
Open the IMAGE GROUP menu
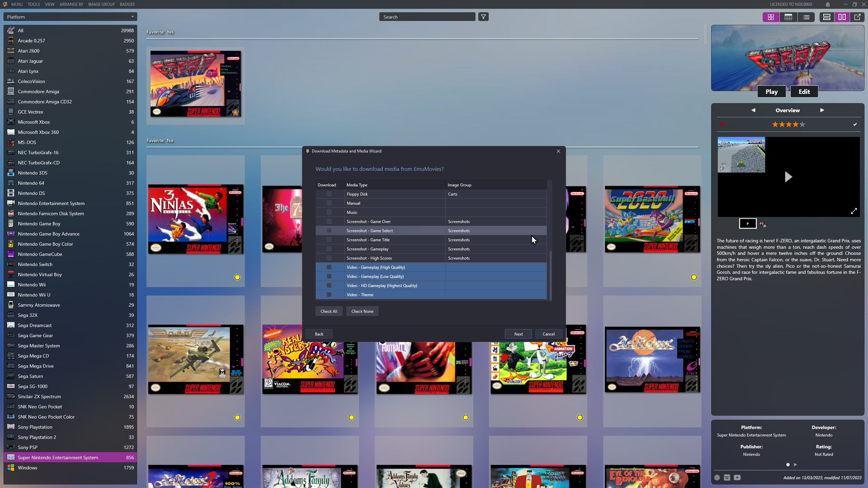(x=101, y=4)
